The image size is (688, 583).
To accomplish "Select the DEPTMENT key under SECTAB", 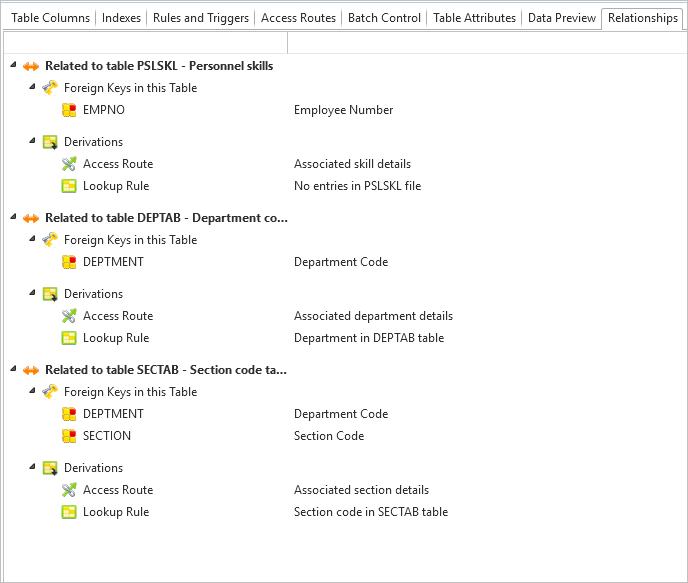I will pyautogui.click(x=113, y=414).
